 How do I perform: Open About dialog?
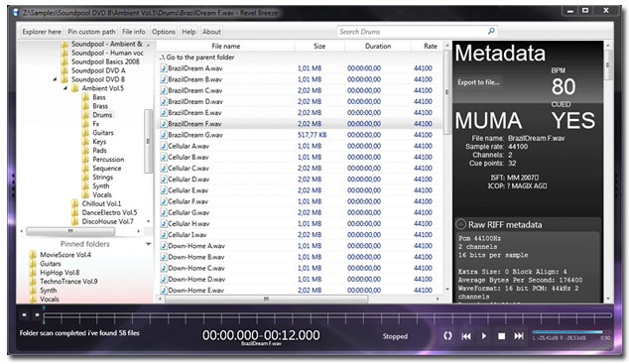pos(211,32)
